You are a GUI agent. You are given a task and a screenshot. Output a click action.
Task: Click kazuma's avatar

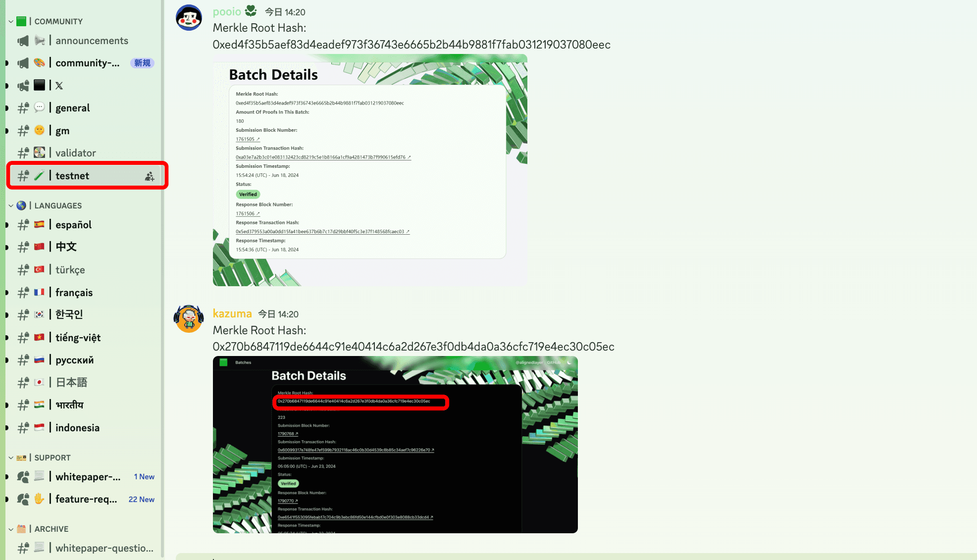pos(189,319)
